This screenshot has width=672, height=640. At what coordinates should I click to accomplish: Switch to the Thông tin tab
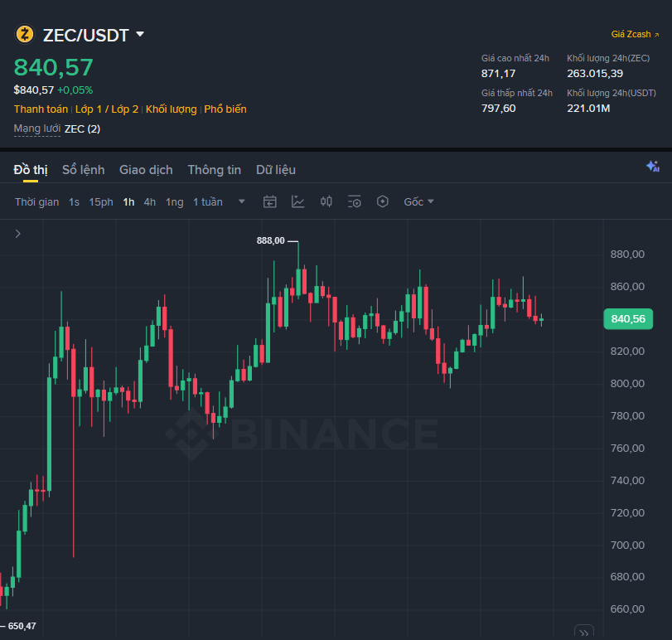click(x=215, y=170)
